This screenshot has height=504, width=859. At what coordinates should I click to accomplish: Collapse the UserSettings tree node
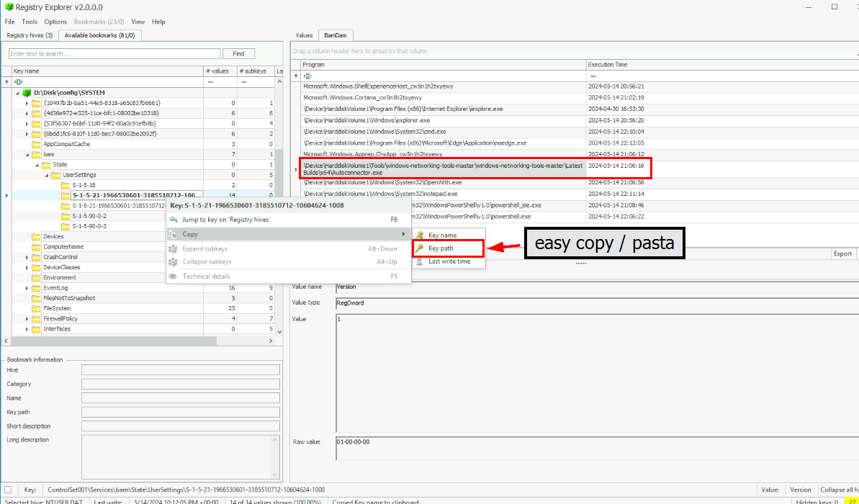[x=46, y=175]
